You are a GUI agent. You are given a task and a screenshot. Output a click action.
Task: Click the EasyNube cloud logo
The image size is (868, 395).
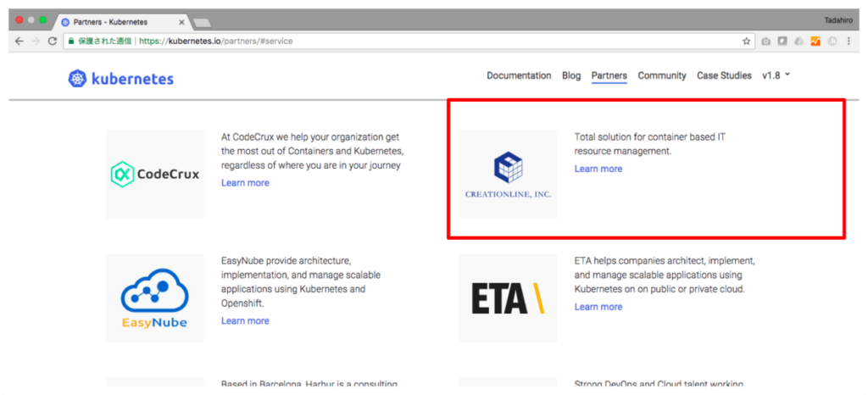coord(155,298)
